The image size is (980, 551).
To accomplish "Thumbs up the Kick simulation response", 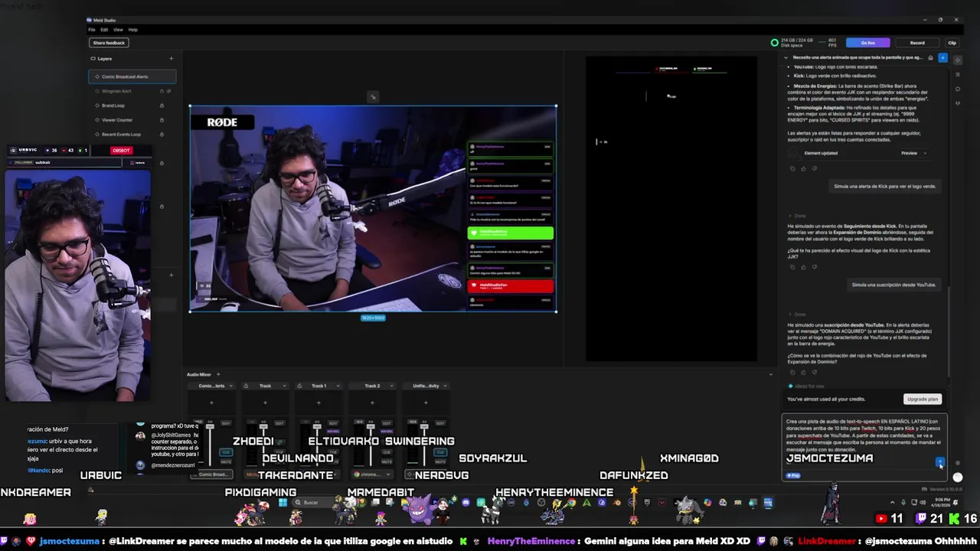I will (x=803, y=267).
